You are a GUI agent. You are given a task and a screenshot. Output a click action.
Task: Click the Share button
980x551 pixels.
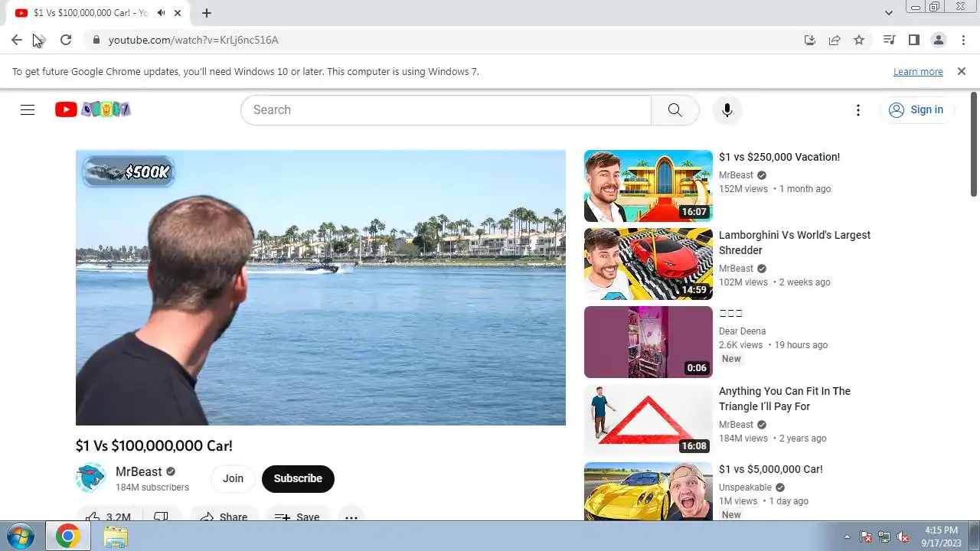coord(224,516)
